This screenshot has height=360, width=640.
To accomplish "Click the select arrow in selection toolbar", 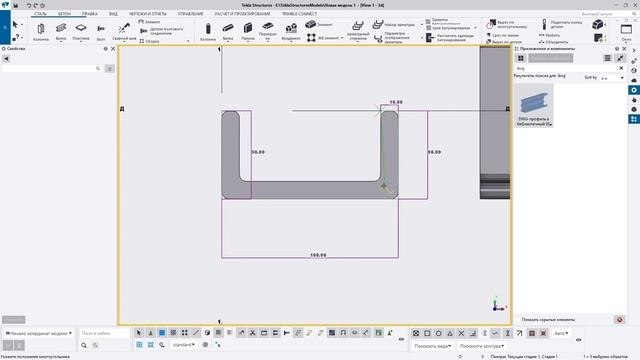I will (x=139, y=333).
